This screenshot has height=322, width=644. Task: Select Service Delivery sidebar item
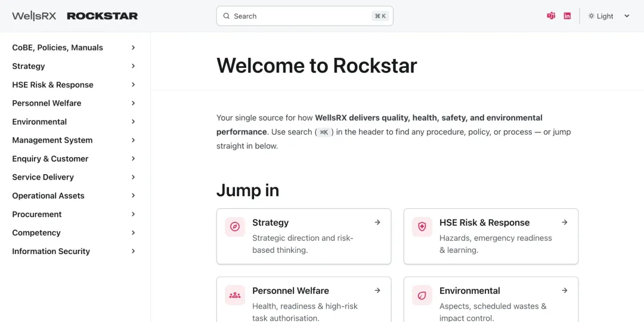coord(43,177)
